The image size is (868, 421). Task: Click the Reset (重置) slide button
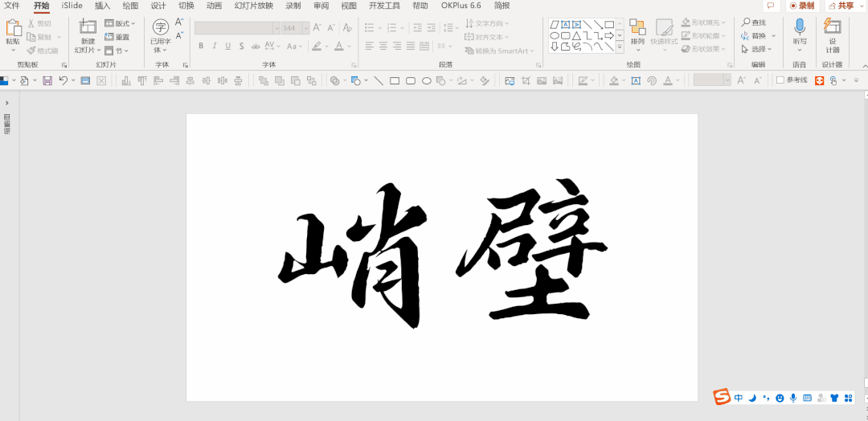pos(117,37)
